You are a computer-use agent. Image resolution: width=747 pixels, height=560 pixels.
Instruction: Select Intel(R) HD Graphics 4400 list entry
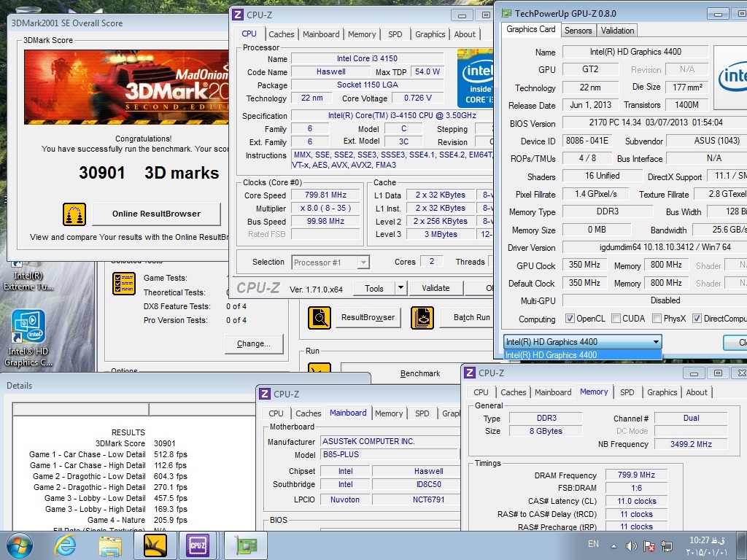coord(582,355)
